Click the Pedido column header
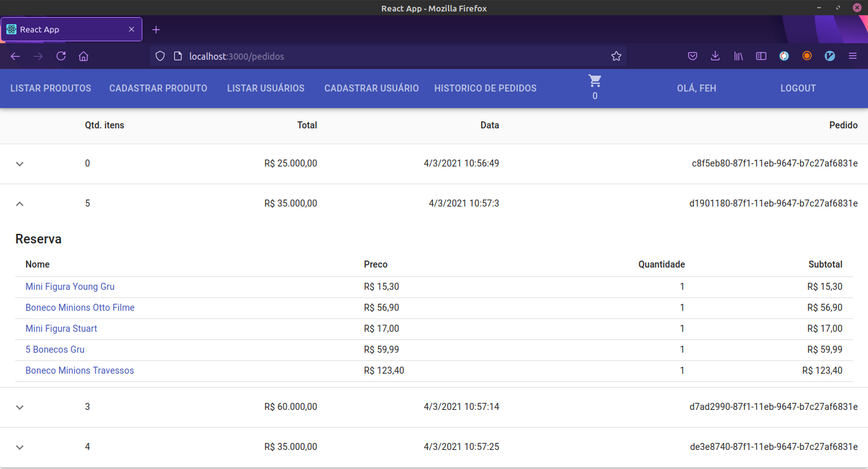The height and width of the screenshot is (469, 868). pos(843,125)
